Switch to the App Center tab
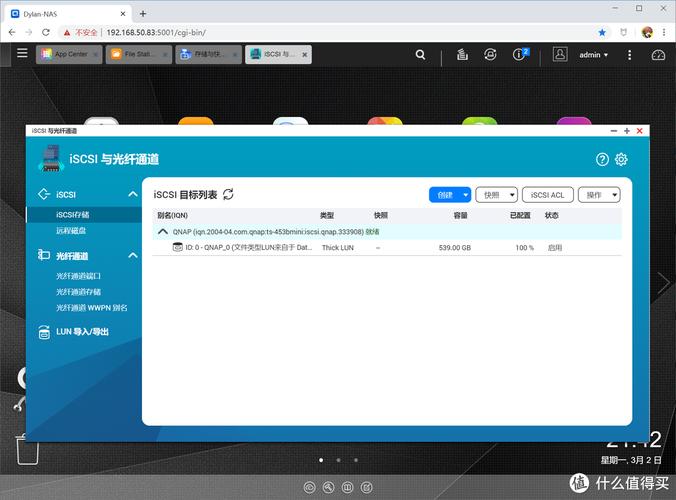The height and width of the screenshot is (500, 676). (69, 54)
